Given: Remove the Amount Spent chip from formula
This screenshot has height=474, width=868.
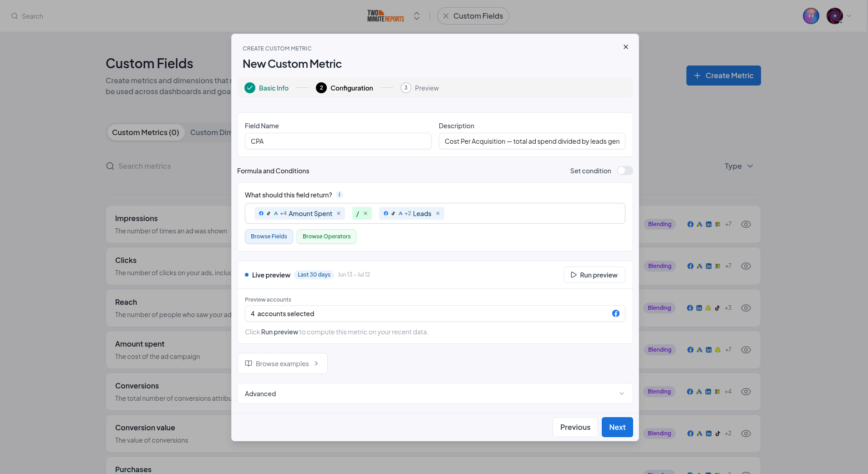Looking at the screenshot, I should tap(339, 213).
